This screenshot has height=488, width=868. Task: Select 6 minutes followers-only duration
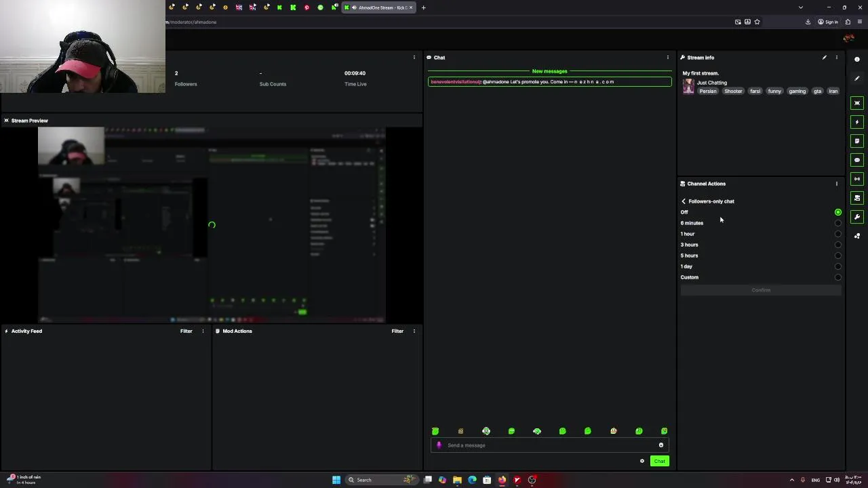point(838,223)
